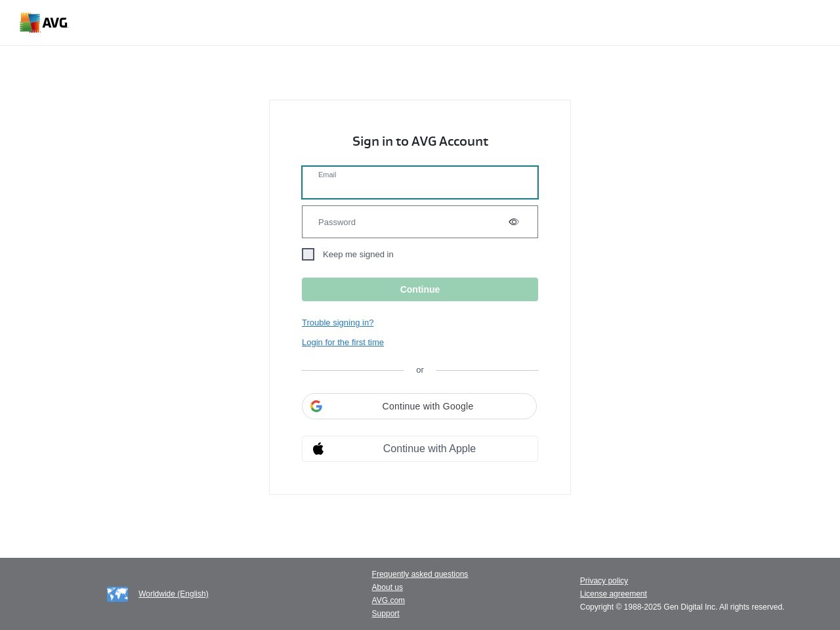The width and height of the screenshot is (840, 630).
Task: Click the AVG logo in header
Action: point(44,22)
